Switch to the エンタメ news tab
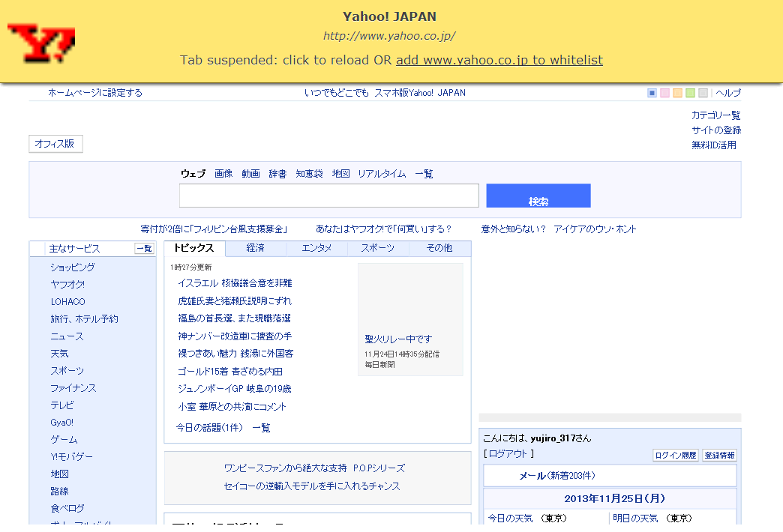Screen dimensions: 783x532 coord(316,248)
